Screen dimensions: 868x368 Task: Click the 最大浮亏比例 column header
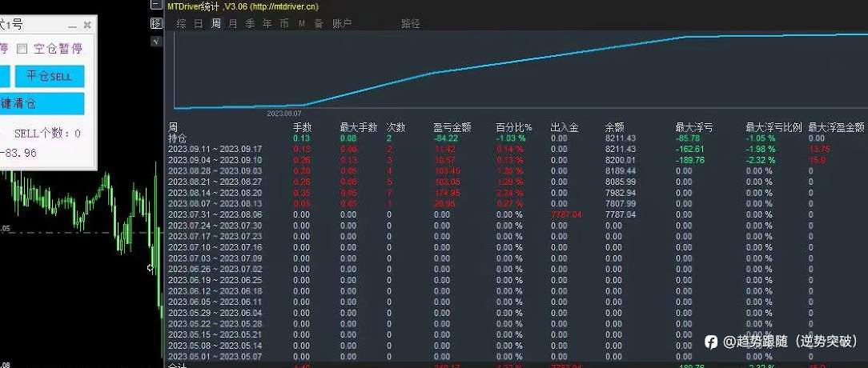[x=774, y=128]
